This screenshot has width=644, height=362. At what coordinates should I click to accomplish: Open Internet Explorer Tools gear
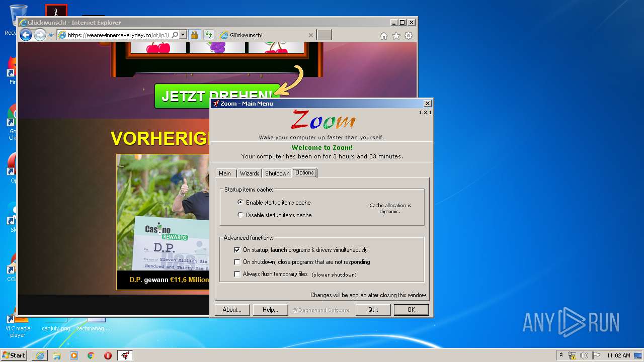click(409, 36)
